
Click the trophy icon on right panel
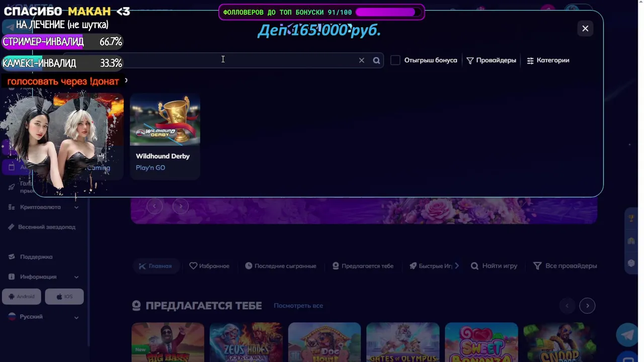631,218
